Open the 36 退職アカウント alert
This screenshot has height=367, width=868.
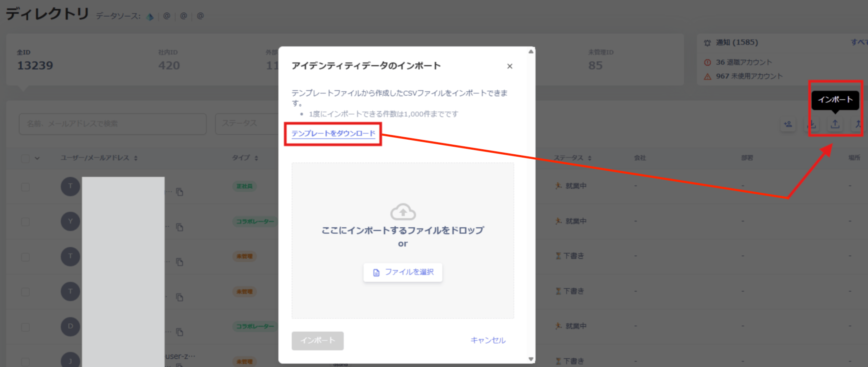click(744, 62)
